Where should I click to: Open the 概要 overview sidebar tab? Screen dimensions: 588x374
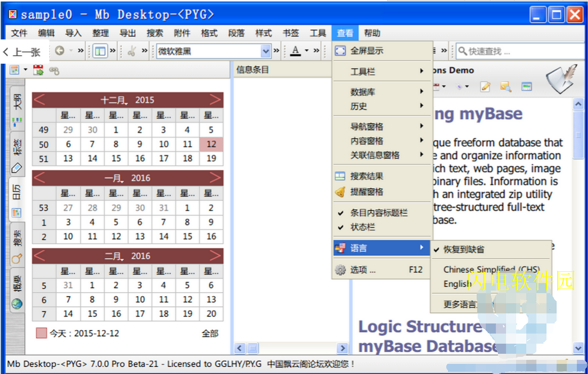[17, 290]
